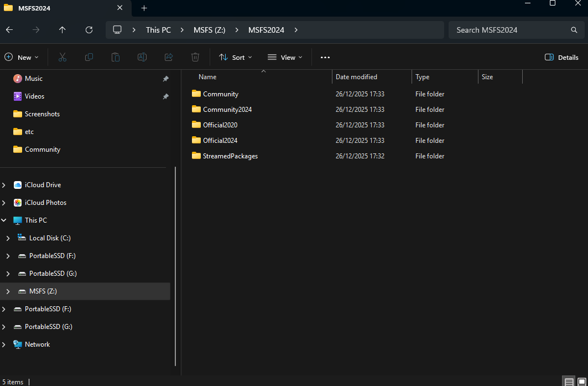Collapse the This PC tree node

click(4, 220)
